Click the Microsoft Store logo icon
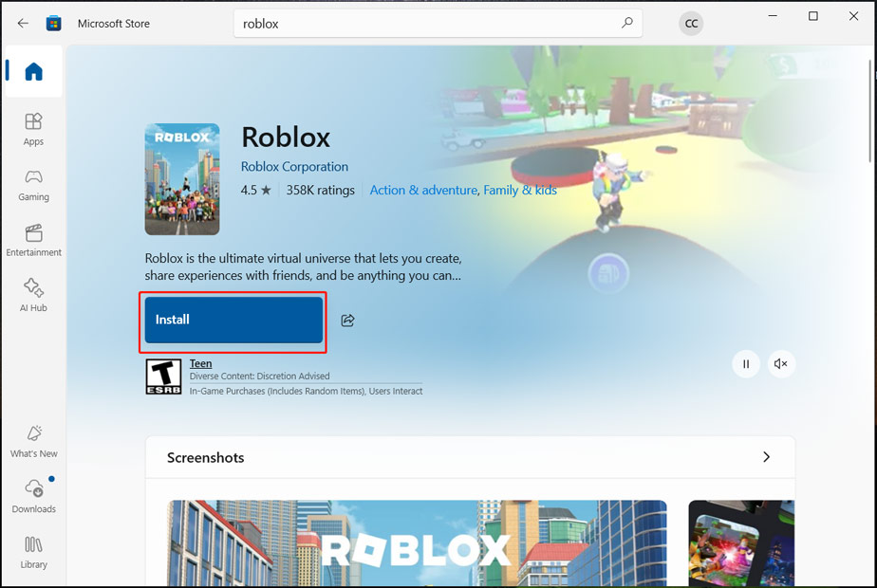 54,24
